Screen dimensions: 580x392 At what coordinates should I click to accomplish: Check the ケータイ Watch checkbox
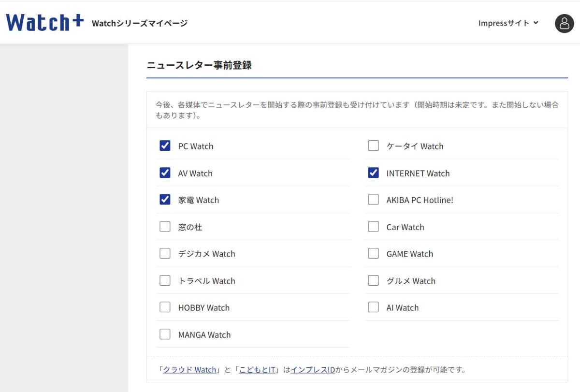pyautogui.click(x=373, y=145)
